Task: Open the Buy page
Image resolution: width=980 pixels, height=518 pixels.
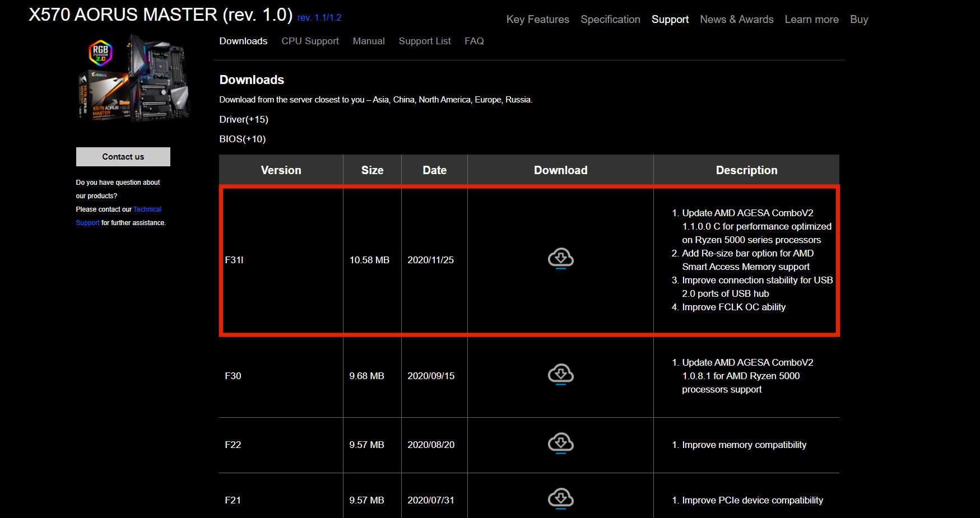Action: tap(858, 20)
